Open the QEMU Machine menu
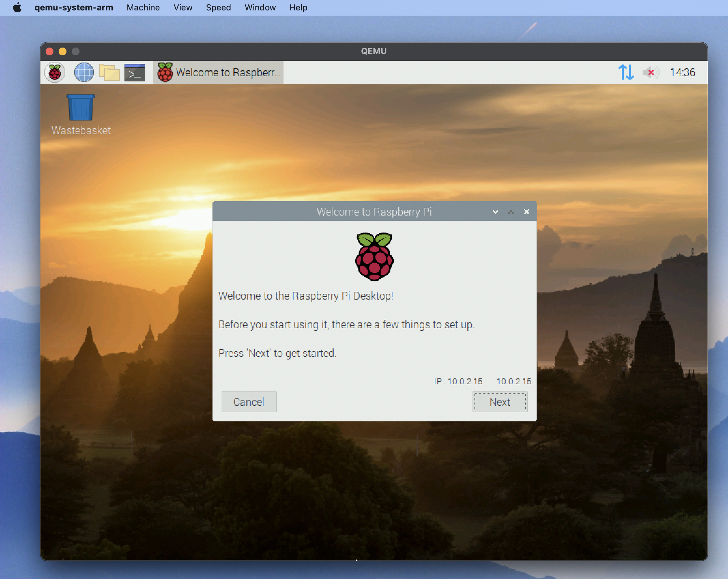 point(144,7)
